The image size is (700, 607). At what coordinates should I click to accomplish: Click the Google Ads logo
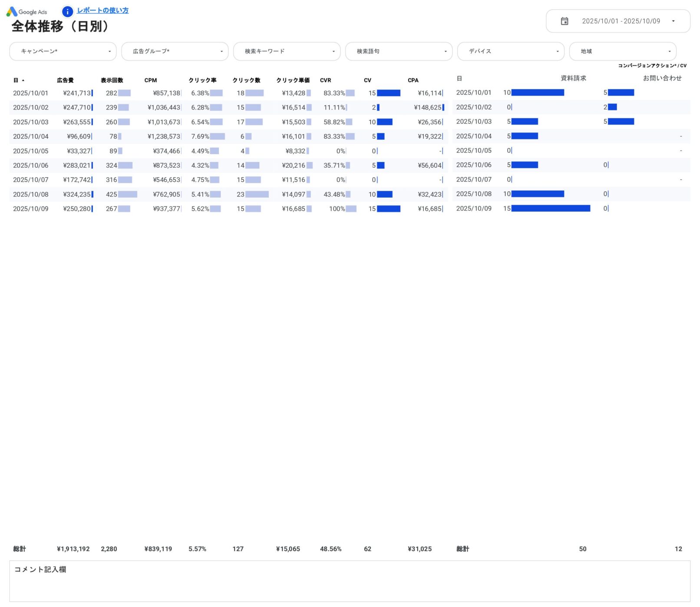(27, 12)
